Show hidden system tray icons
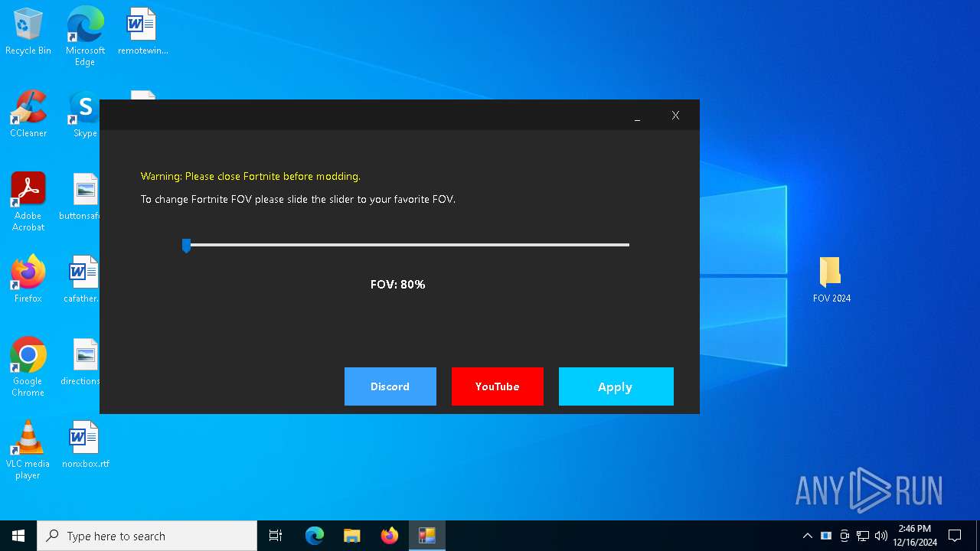The image size is (980, 551). [x=808, y=536]
